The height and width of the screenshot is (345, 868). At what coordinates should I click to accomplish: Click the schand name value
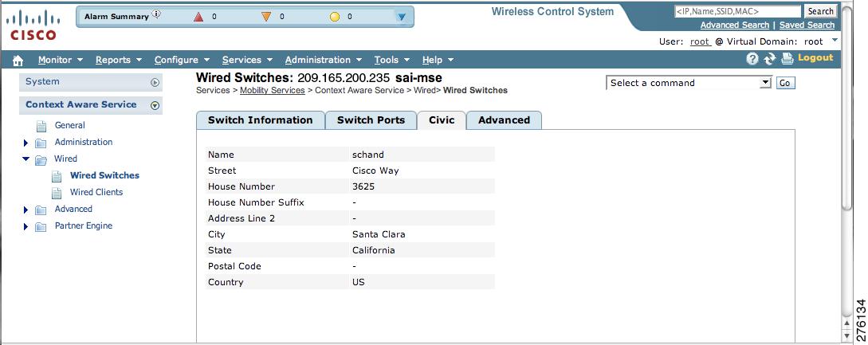368,155
